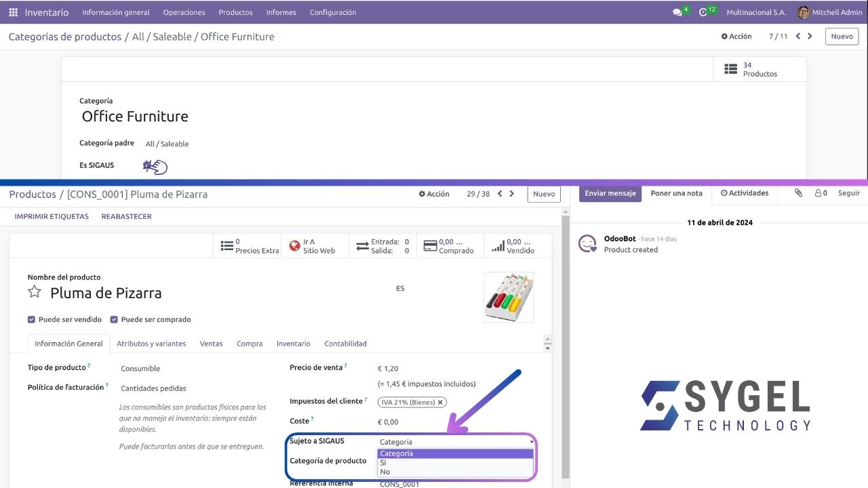868x488 pixels.
Task: Click the 34 Productos list icon
Action: coord(730,69)
